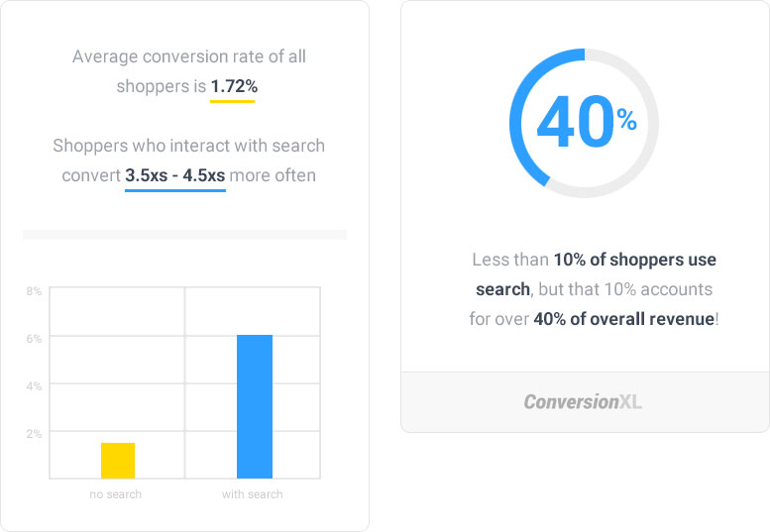Click "Shoppers who interact with search" text
Image resolution: width=770 pixels, height=532 pixels.
189,146
